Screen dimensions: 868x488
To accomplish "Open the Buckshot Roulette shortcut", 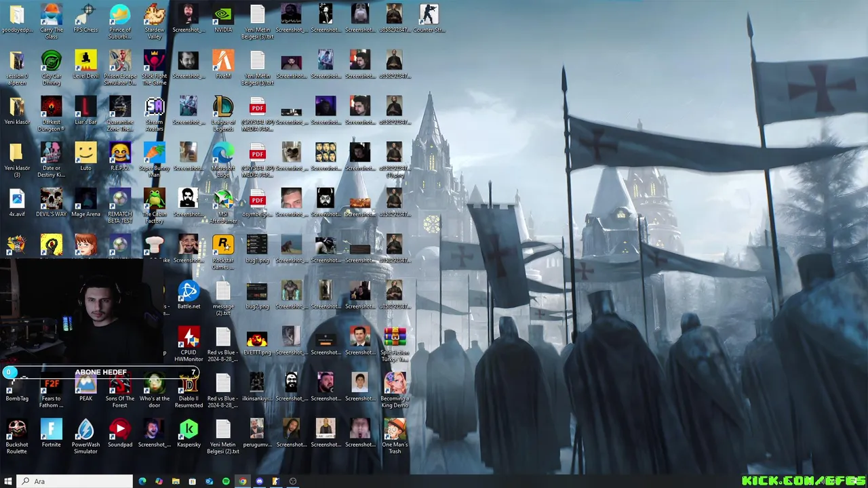I will 17,436.
